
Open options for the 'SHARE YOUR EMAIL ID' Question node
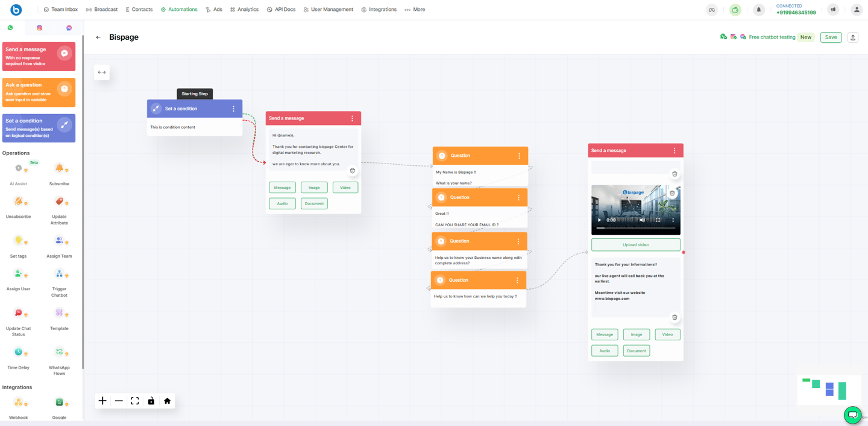[518, 197]
